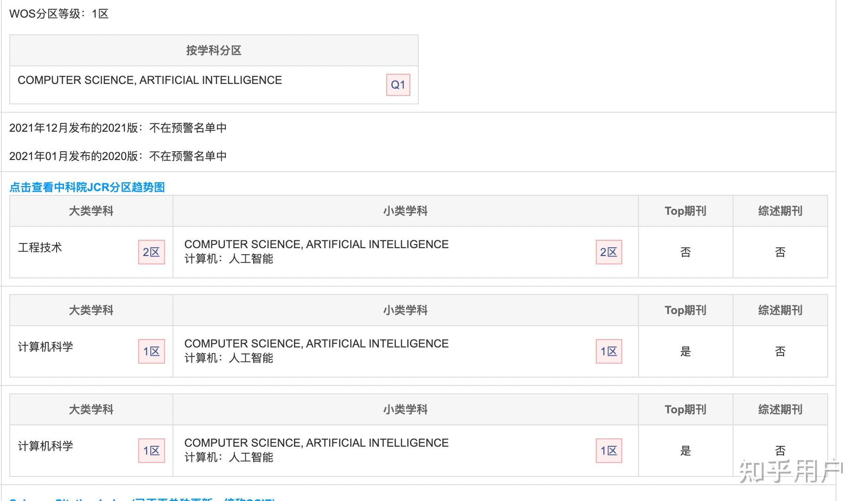The height and width of the screenshot is (501, 868).
Task: Click the Q1 quartile badge
Action: [398, 85]
